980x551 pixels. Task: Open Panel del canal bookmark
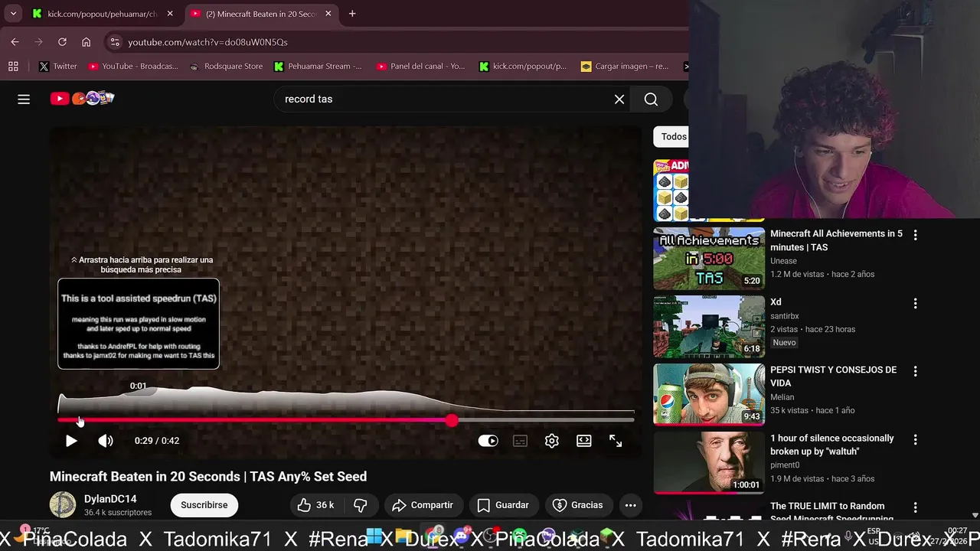click(420, 67)
